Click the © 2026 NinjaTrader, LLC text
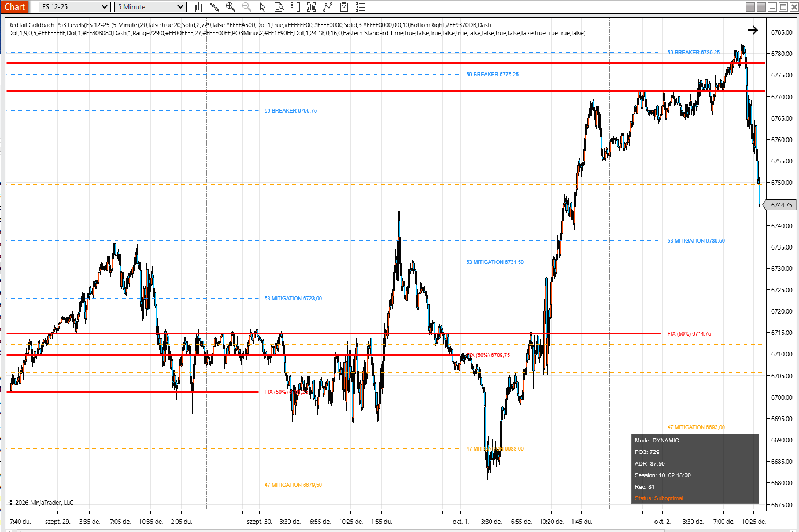Viewport: 799px width, 532px height. coord(42,502)
